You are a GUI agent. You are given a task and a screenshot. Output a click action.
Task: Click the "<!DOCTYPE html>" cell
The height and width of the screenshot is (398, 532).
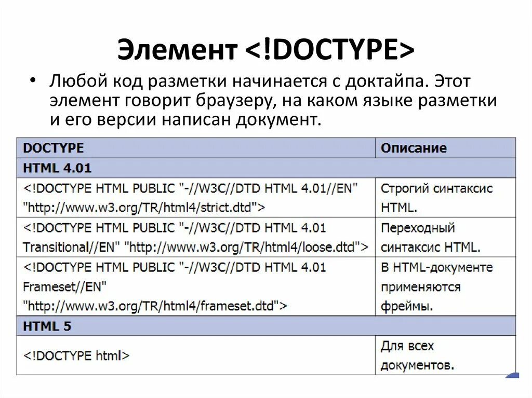196,355
